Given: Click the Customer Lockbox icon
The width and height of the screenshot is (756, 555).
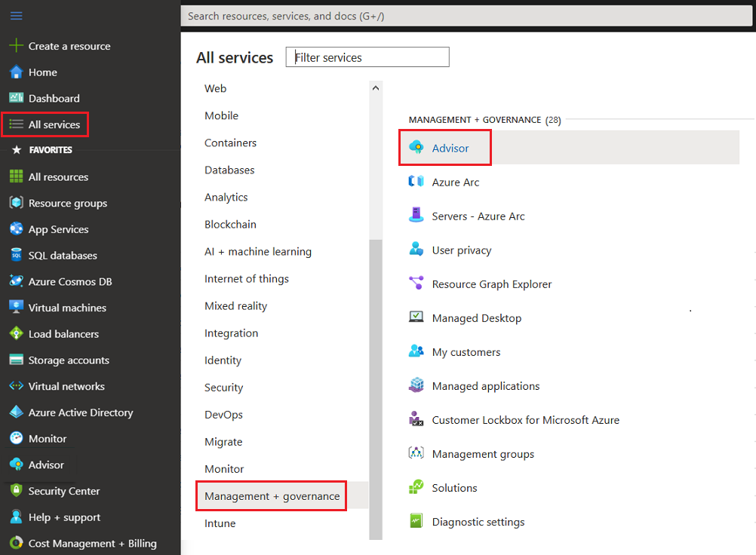Looking at the screenshot, I should click(x=416, y=419).
